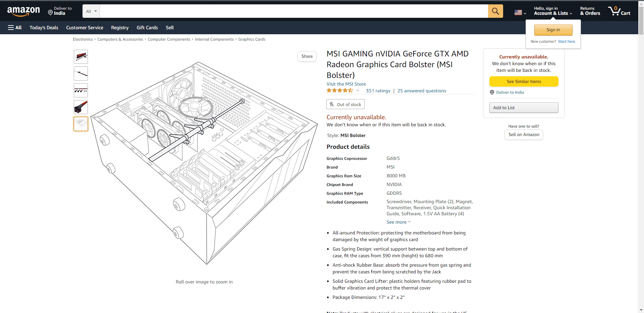This screenshot has height=313, width=644.
Task: Click See Similar Items button
Action: pyautogui.click(x=524, y=82)
